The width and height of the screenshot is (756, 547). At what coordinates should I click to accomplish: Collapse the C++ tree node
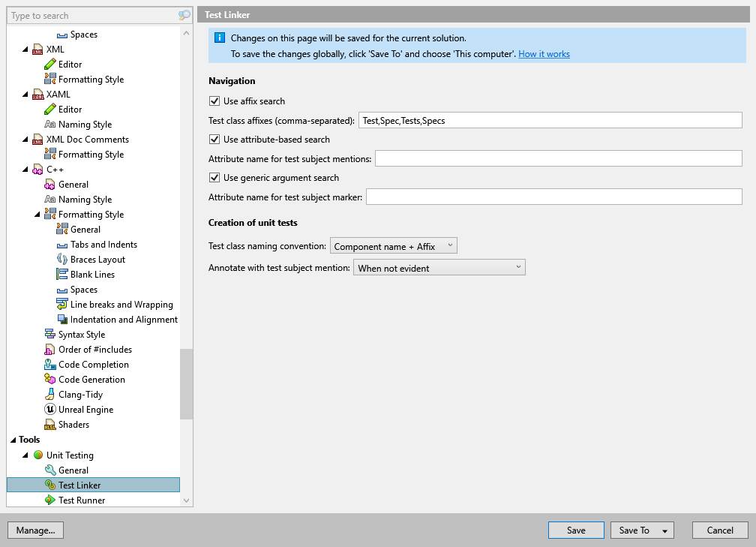click(x=25, y=169)
